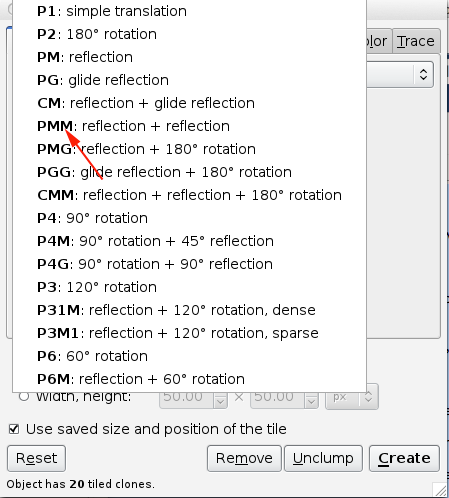Viewport: 449px width, 498px height.
Task: Choose P6M: reflection + 60° rotation
Action: pos(189,379)
